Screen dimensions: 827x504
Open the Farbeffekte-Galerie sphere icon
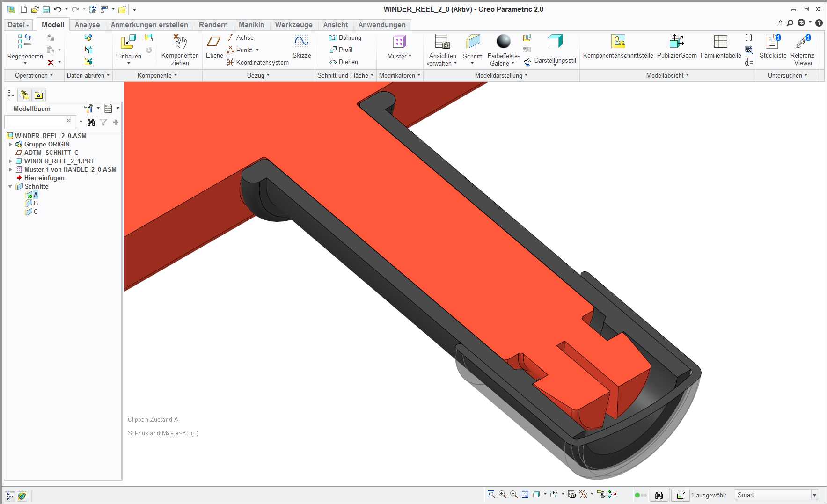(503, 41)
